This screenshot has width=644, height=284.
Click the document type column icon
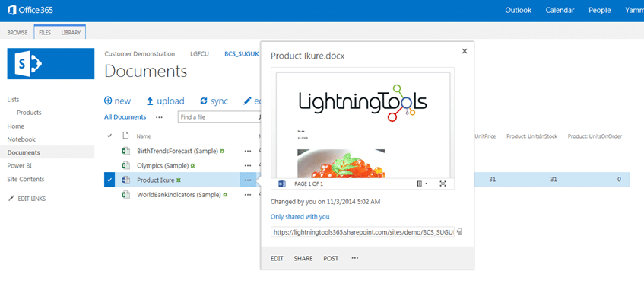click(125, 136)
